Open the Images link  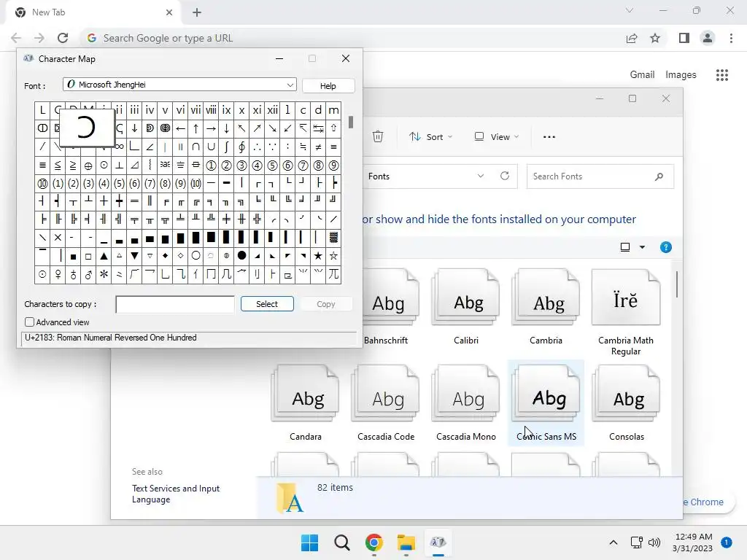pos(681,75)
